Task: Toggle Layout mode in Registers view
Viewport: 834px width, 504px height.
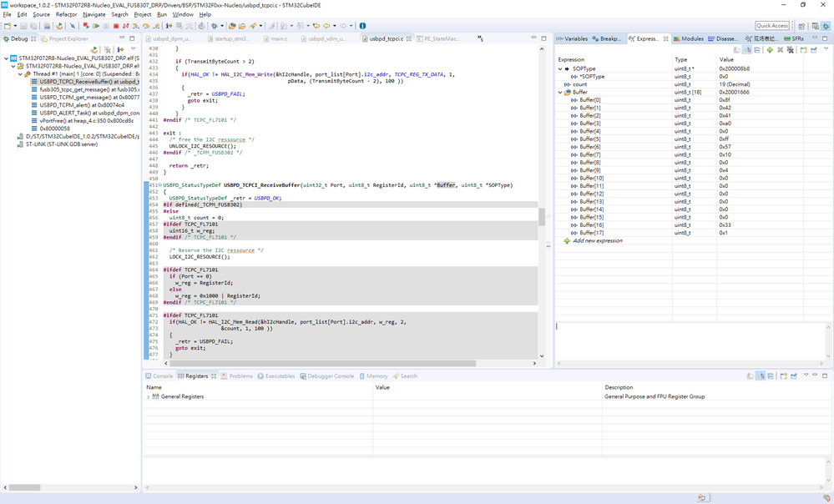Action: pos(761,375)
